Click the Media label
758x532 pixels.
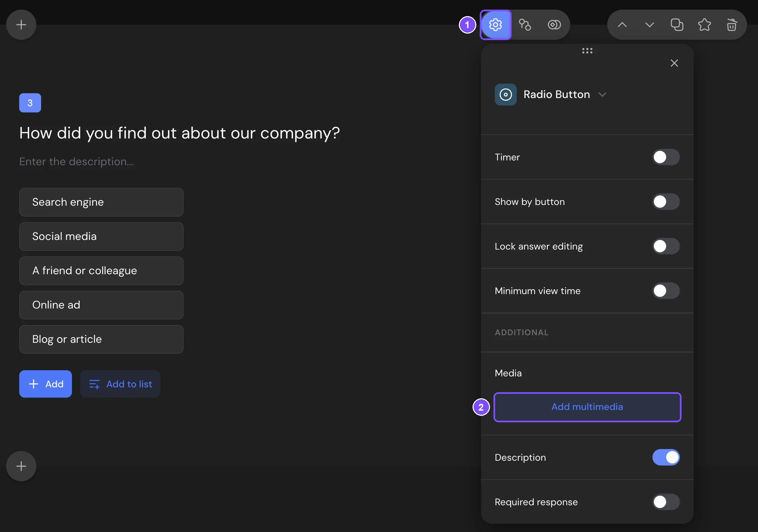(508, 373)
